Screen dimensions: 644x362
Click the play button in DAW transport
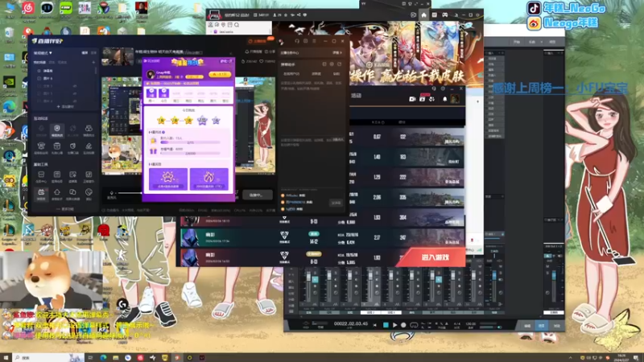[394, 325]
